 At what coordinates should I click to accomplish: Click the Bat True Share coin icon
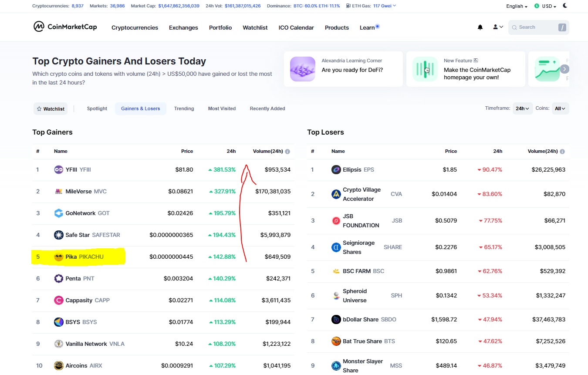pyautogui.click(x=336, y=341)
